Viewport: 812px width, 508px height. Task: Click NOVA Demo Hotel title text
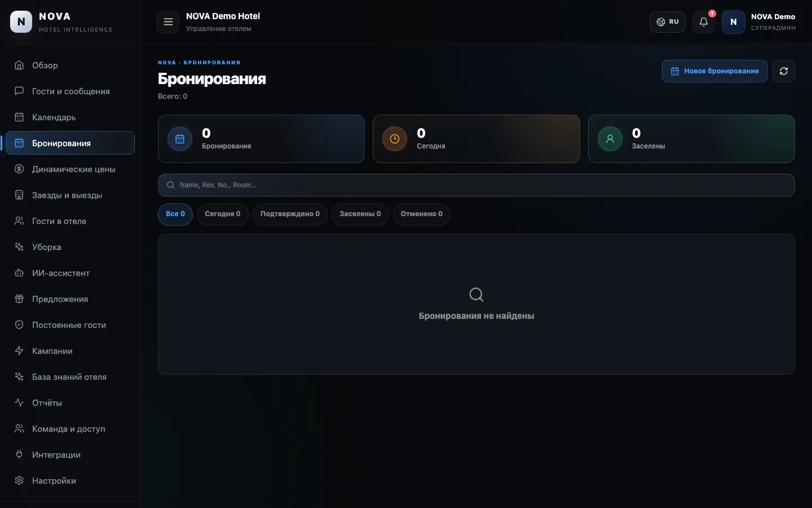(223, 16)
